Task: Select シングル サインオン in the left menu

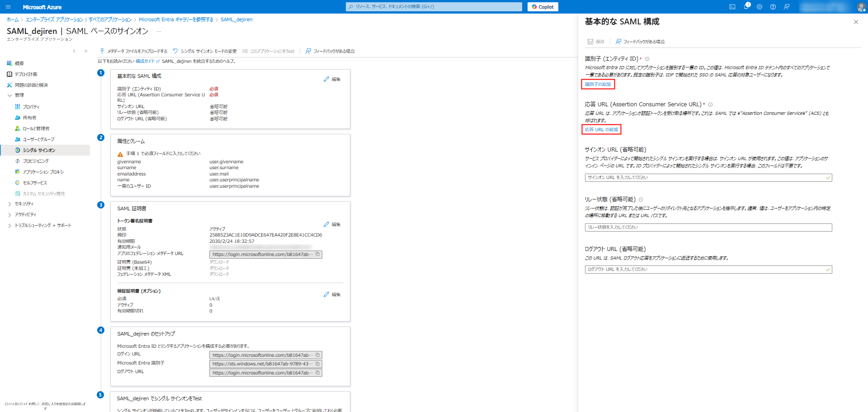Action: pos(39,150)
